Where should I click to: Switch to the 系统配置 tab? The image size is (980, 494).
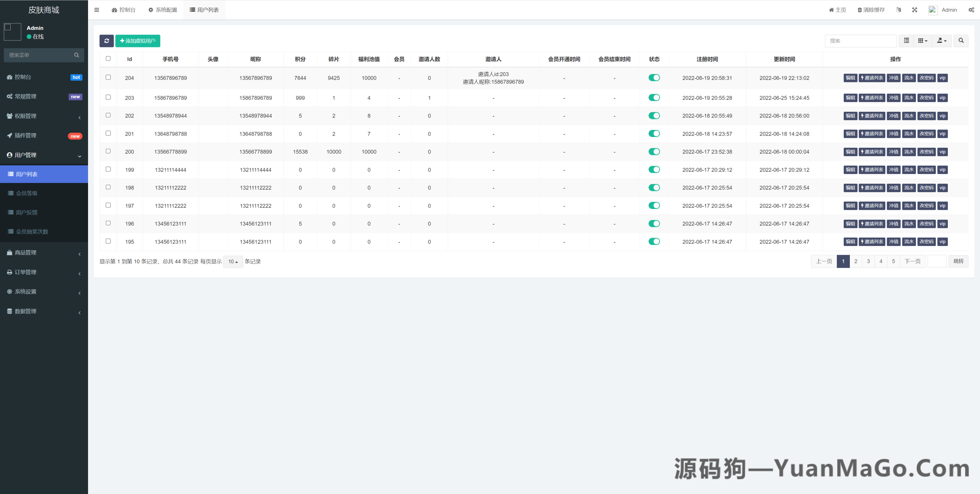(x=163, y=10)
